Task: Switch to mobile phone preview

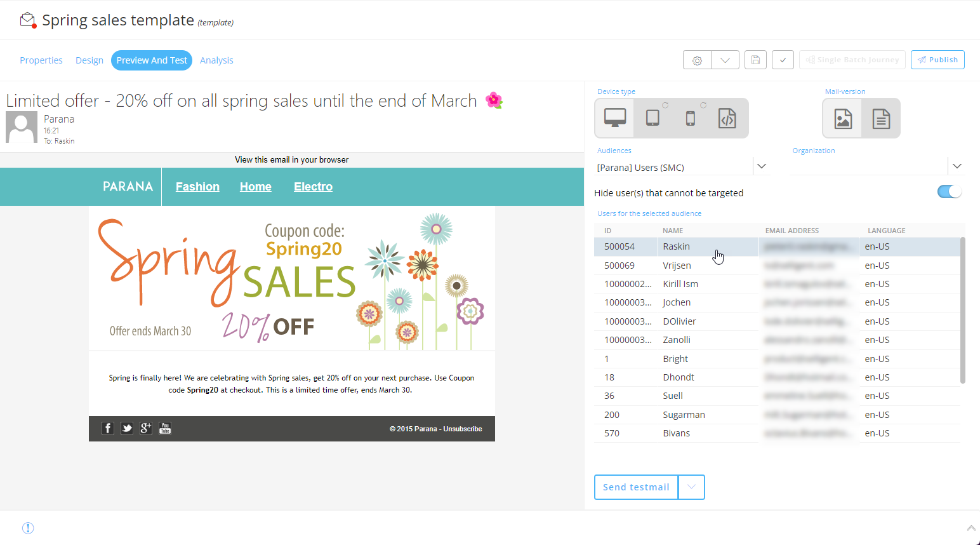Action: [x=691, y=118]
